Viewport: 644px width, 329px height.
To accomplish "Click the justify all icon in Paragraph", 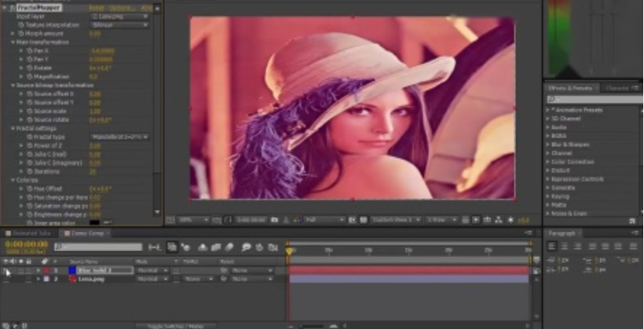I will pyautogui.click(x=633, y=246).
